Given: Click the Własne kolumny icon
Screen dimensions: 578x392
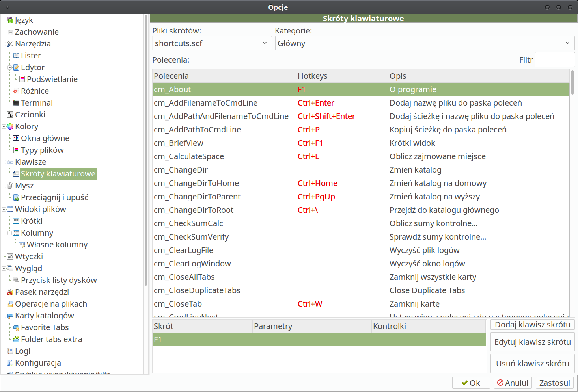Looking at the screenshot, I should point(22,245).
